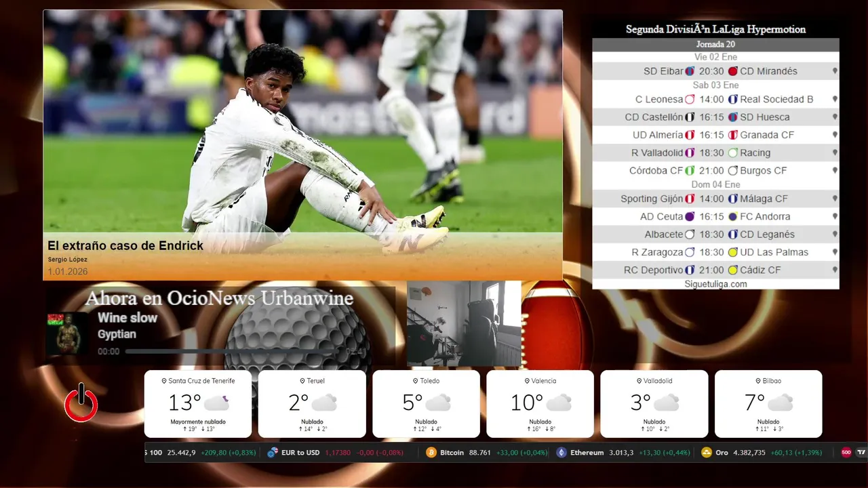The height and width of the screenshot is (488, 868).
Task: Open location pin for SD Eibar match
Action: [x=835, y=71]
